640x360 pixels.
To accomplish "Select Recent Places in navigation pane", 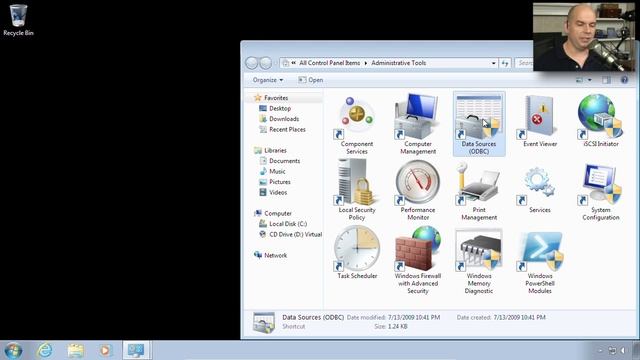I will pyautogui.click(x=287, y=130).
